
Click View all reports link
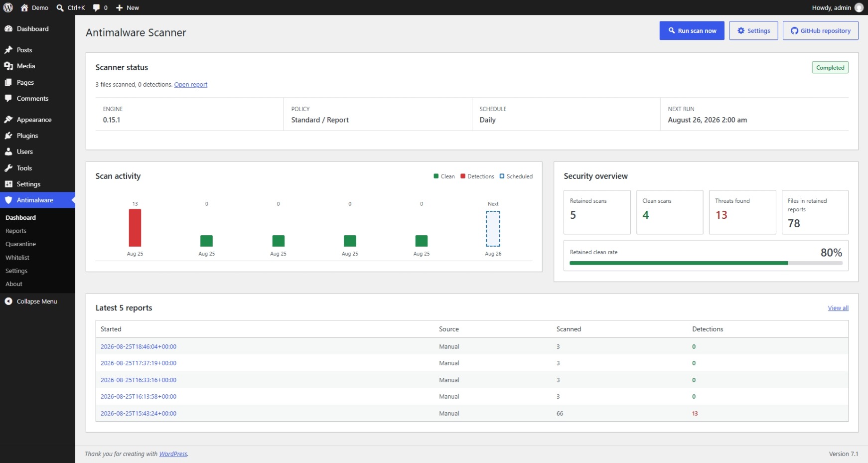click(x=838, y=308)
